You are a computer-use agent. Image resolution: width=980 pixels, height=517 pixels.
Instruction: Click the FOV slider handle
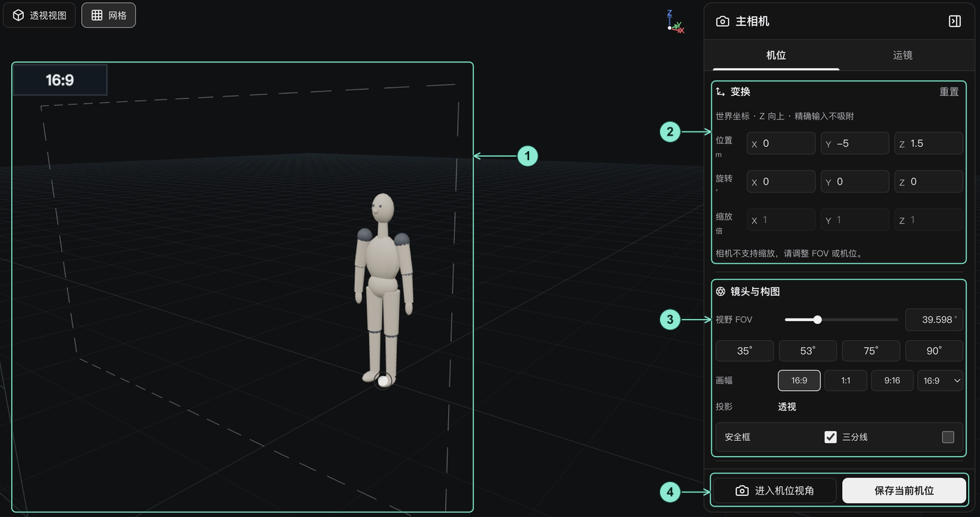[817, 320]
